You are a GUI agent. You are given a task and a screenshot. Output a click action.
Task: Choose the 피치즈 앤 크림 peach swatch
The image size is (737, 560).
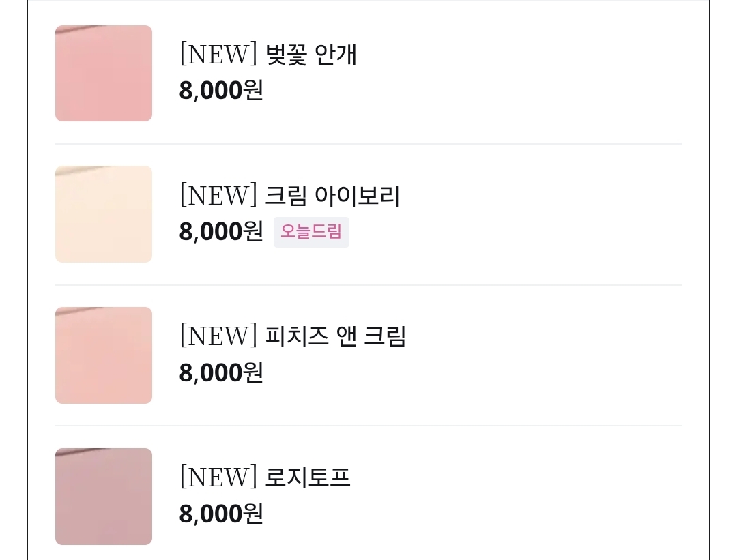[x=104, y=355]
